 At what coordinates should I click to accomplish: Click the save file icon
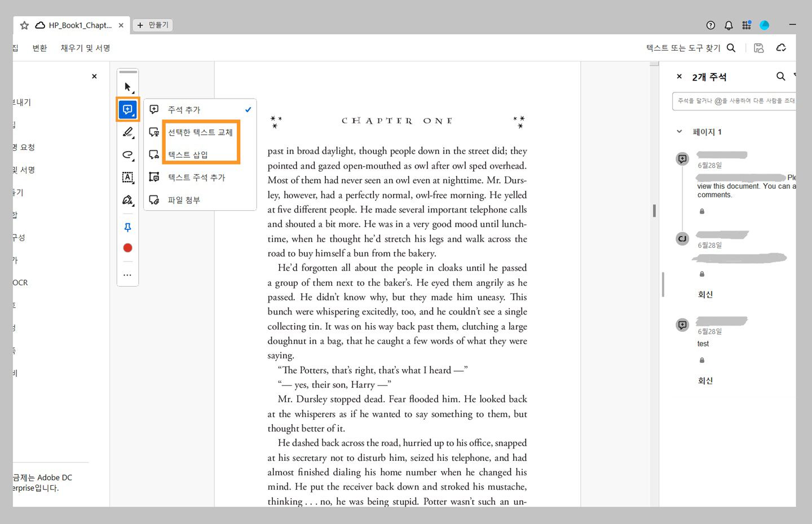point(759,48)
